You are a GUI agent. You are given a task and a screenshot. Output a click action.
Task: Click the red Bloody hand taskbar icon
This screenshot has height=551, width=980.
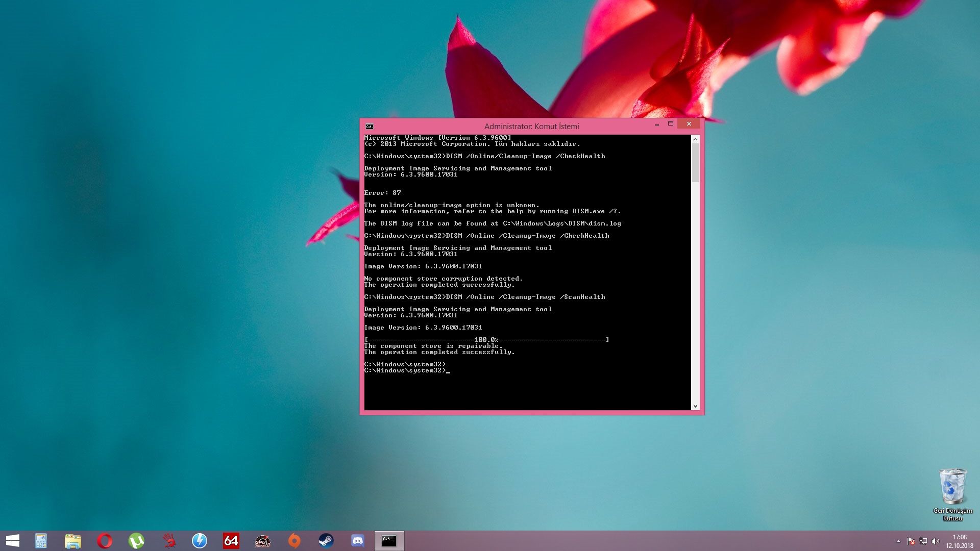(168, 541)
